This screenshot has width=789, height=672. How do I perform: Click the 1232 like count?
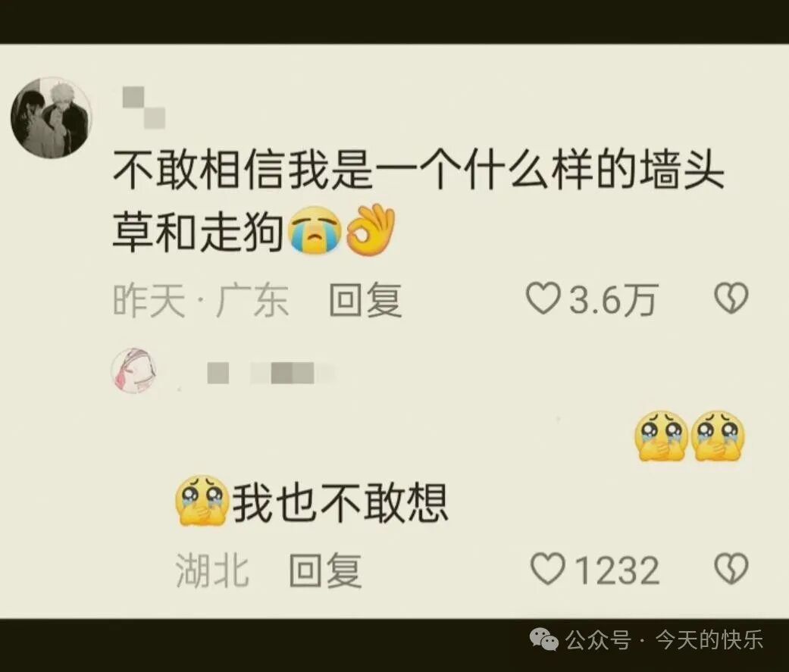coord(618,570)
